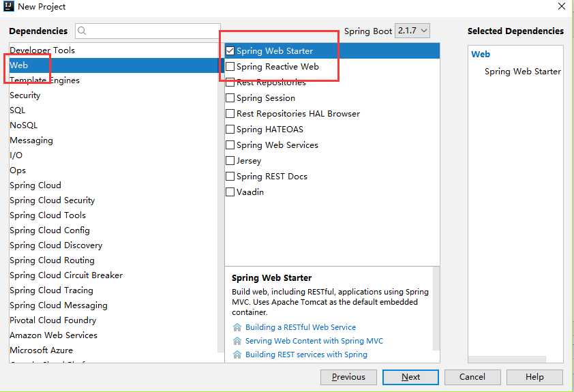The image size is (574, 392).
Task: Open Pivotal Cloud Foundry category
Action: [x=113, y=320]
